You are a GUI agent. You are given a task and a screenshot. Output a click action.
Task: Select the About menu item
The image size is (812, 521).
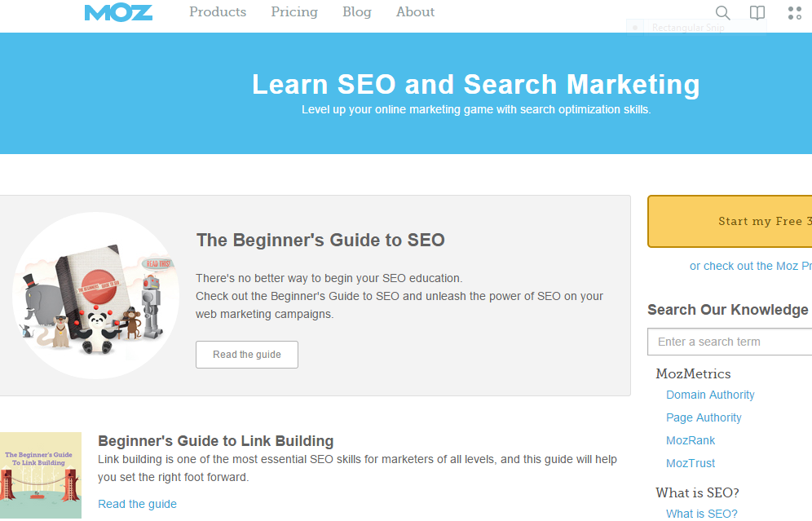[x=415, y=12]
